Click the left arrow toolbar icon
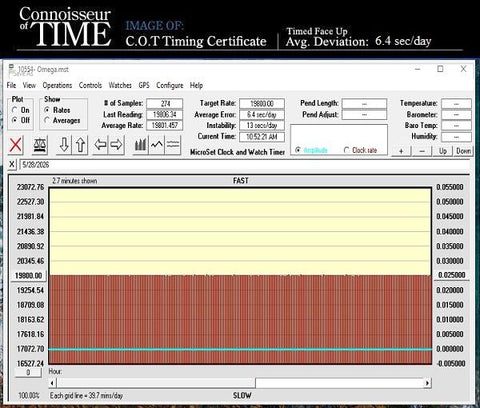The image size is (480, 408). (x=100, y=145)
